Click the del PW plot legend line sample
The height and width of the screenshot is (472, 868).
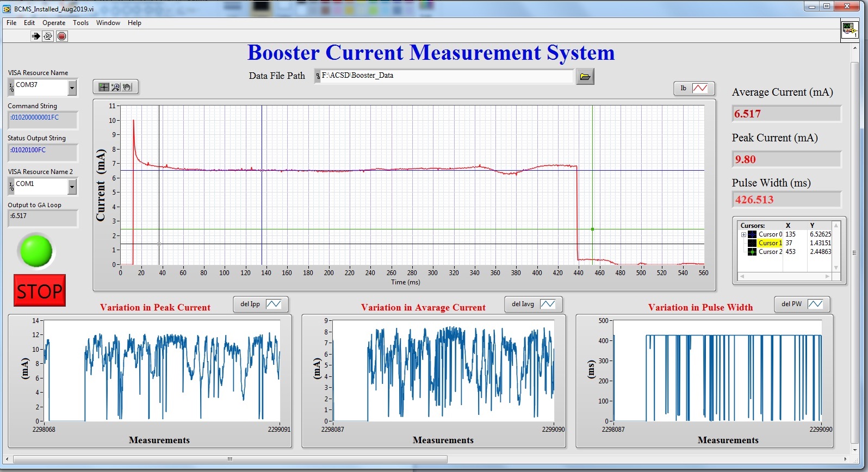tap(815, 304)
